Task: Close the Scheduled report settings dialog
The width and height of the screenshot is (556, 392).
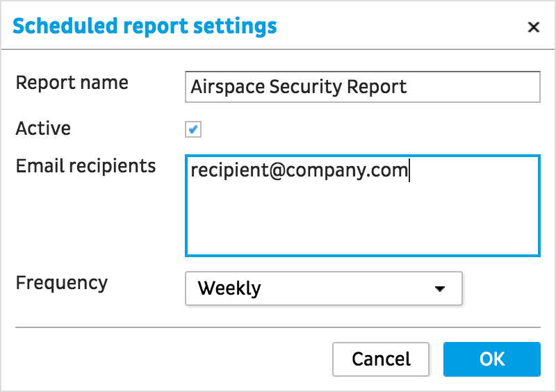Action: pyautogui.click(x=533, y=27)
